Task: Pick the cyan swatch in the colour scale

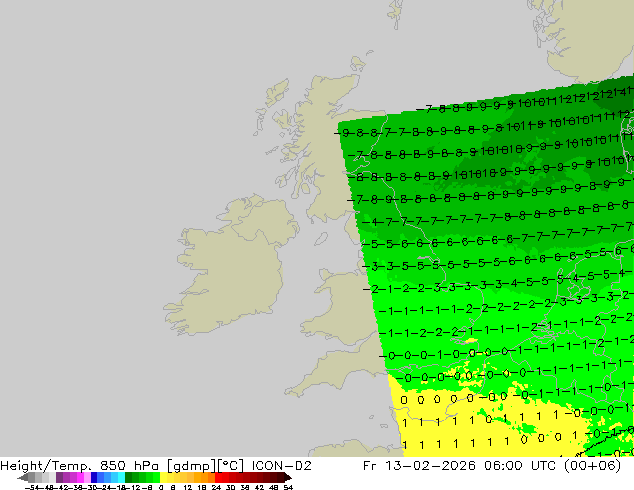Action: (121, 477)
